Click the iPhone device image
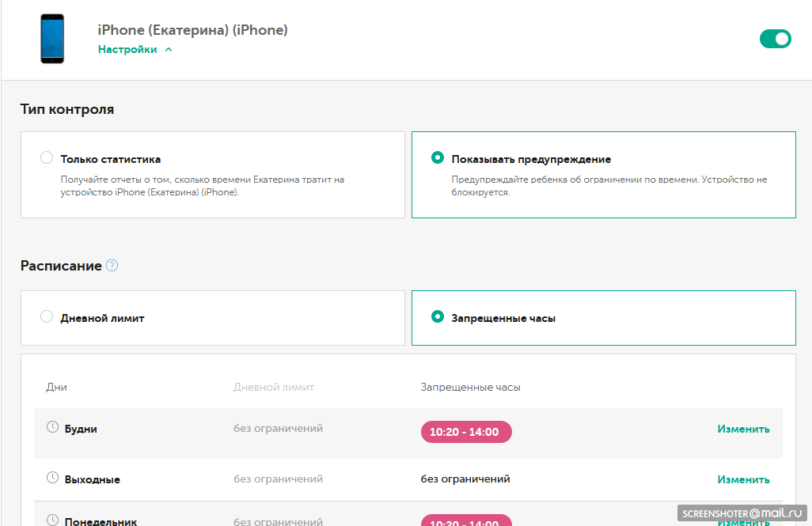Image resolution: width=812 pixels, height=526 pixels. (x=52, y=39)
